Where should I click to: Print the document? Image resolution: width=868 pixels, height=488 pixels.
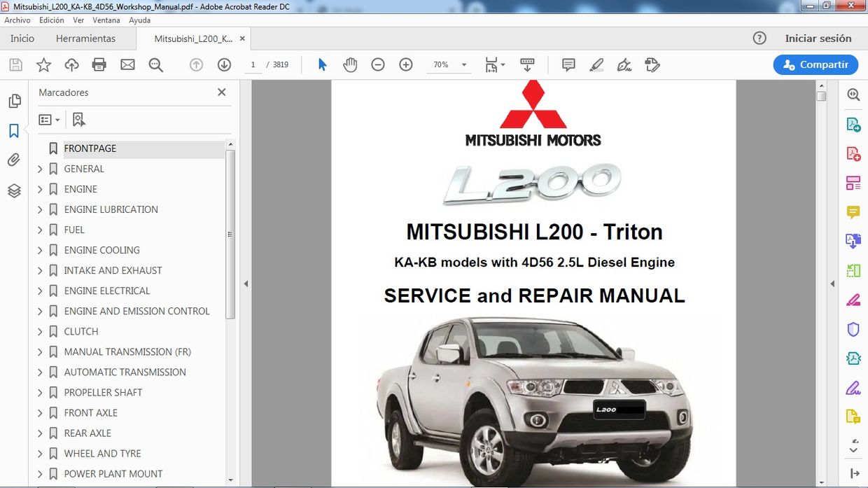coord(99,65)
